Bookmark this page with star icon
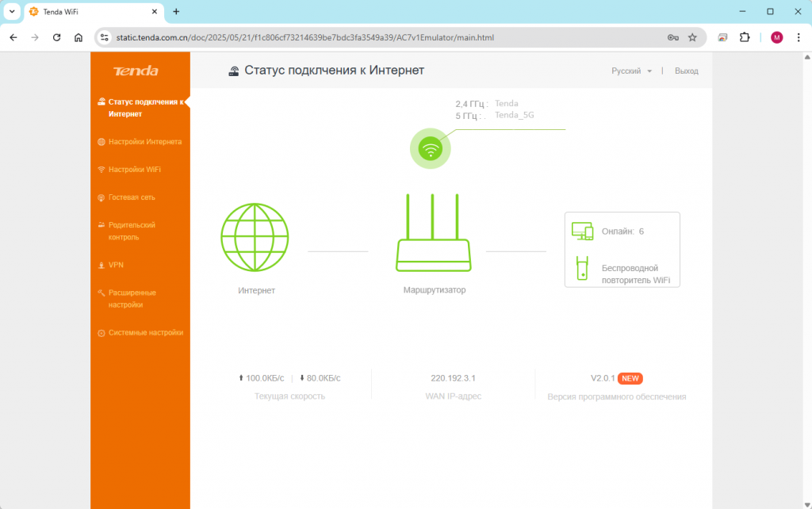Viewport: 812px width, 509px height. pos(692,37)
